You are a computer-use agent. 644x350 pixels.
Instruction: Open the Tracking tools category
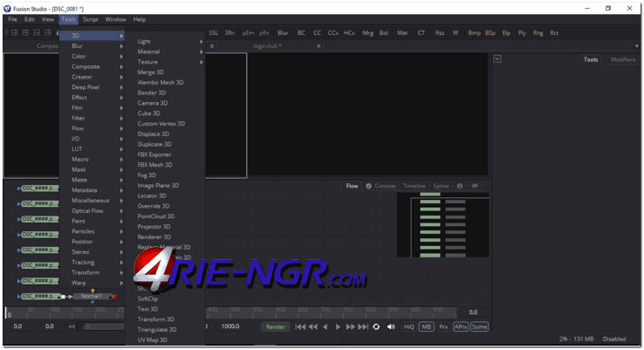click(92, 262)
